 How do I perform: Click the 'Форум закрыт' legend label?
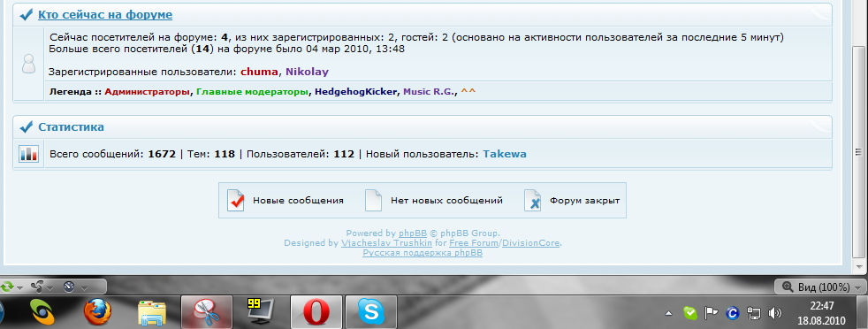(584, 201)
